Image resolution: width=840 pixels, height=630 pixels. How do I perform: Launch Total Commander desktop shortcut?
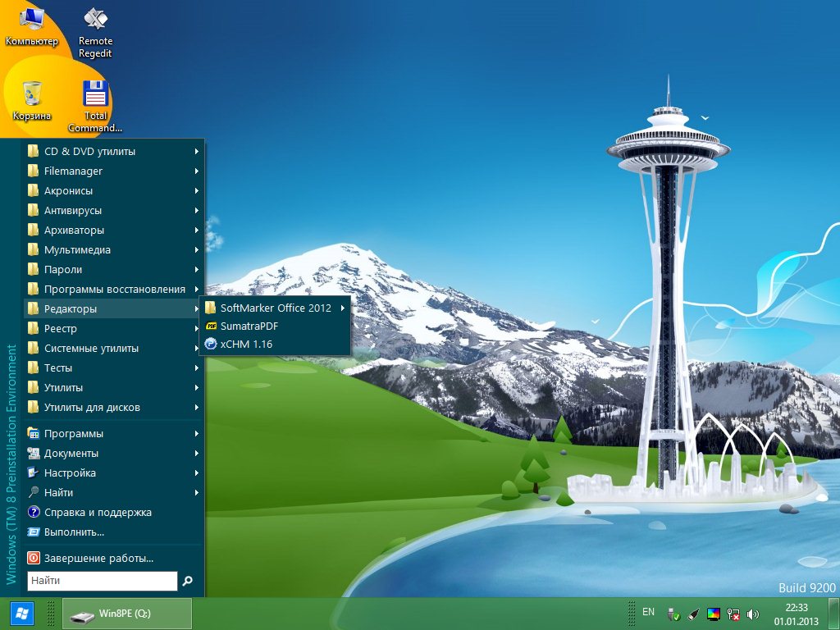(95, 93)
